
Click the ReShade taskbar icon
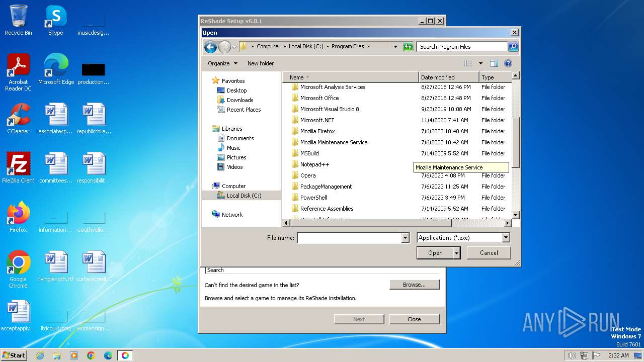pyautogui.click(x=125, y=355)
